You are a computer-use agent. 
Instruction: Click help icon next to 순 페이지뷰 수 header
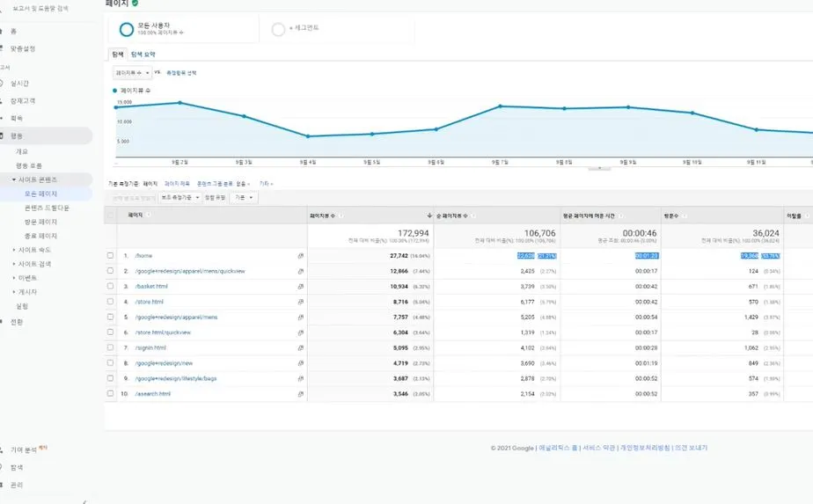click(472, 215)
